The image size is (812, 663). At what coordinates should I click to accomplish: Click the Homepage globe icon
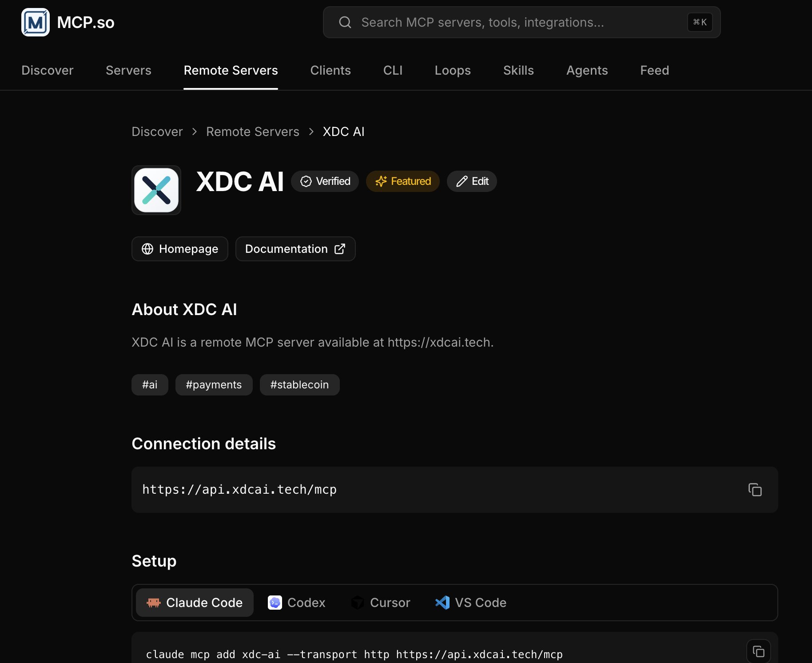click(147, 249)
